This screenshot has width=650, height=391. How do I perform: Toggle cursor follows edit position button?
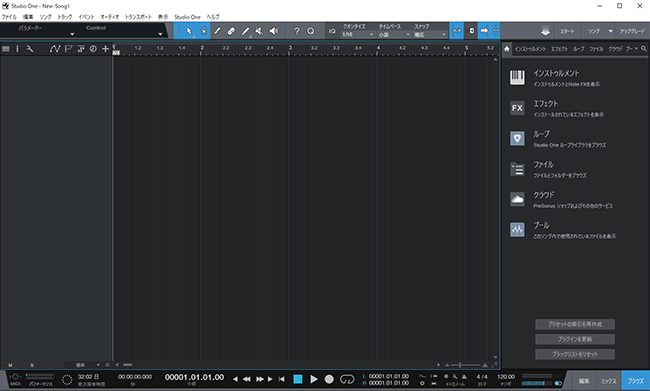[x=495, y=31]
